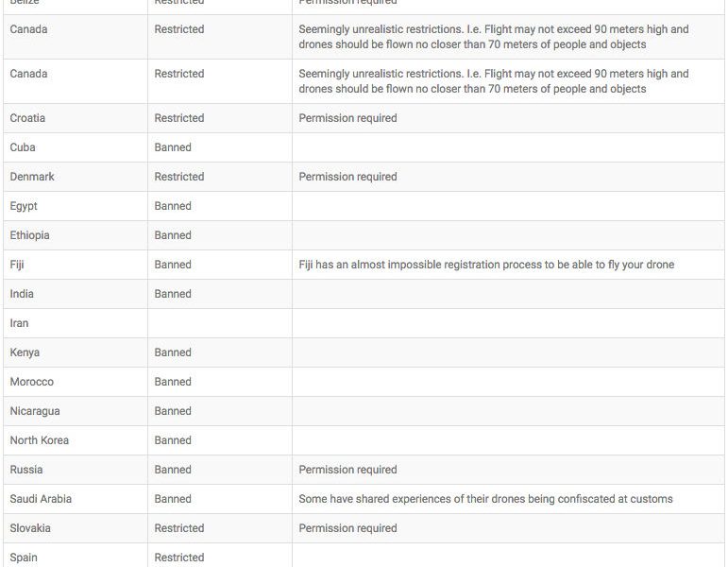The width and height of the screenshot is (728, 567).
Task: Select the Nicaragua country name
Action: coord(35,411)
